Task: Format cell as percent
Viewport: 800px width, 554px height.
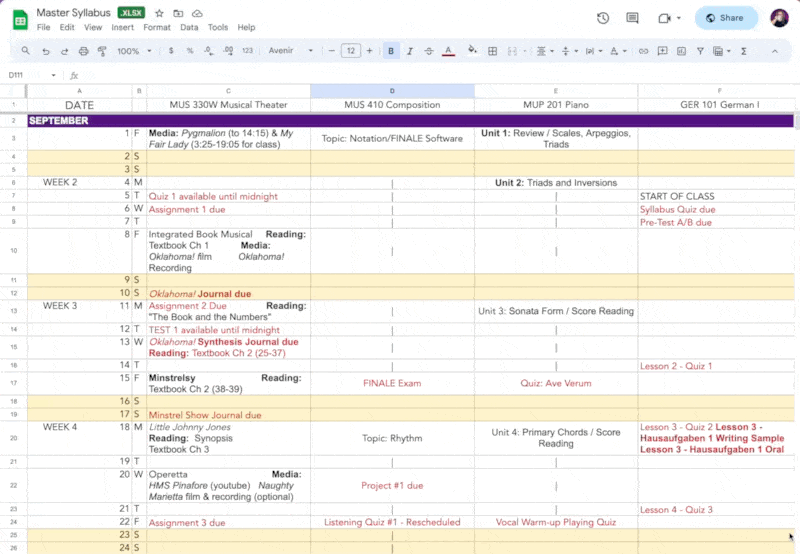Action: 190,51
